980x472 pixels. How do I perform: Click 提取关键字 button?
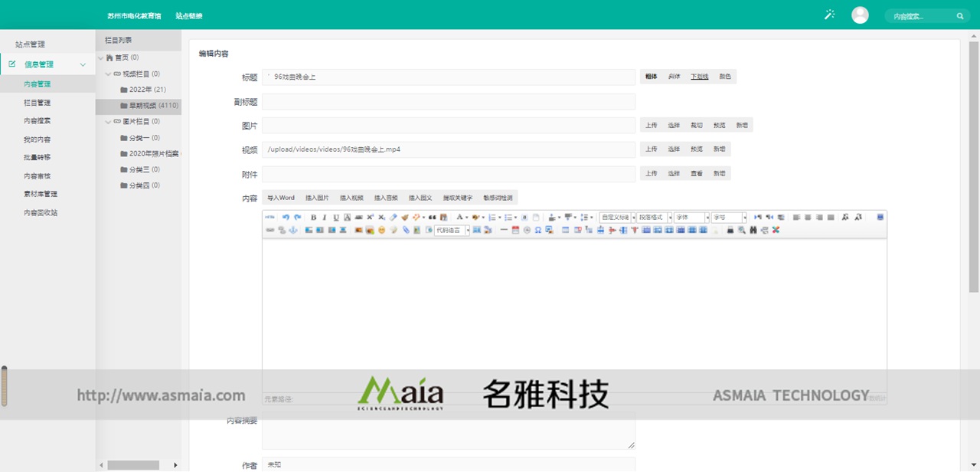[x=458, y=198]
